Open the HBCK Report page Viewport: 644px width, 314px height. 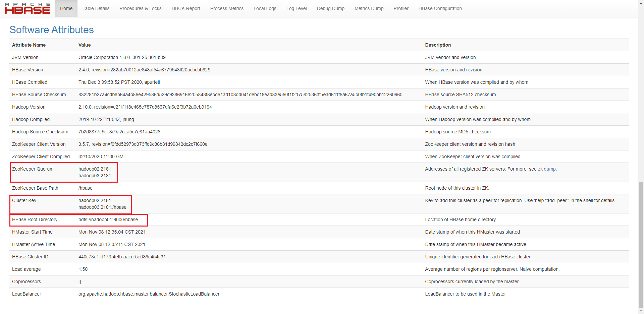tap(186, 8)
